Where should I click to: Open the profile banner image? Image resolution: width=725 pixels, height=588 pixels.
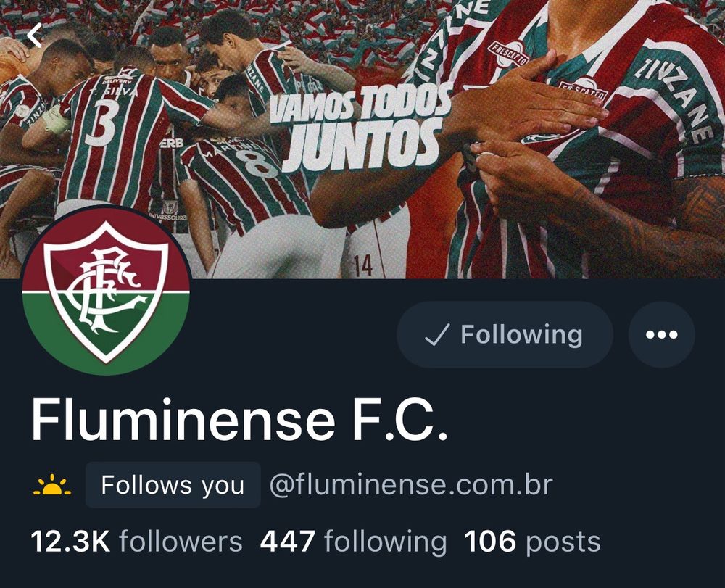362,138
